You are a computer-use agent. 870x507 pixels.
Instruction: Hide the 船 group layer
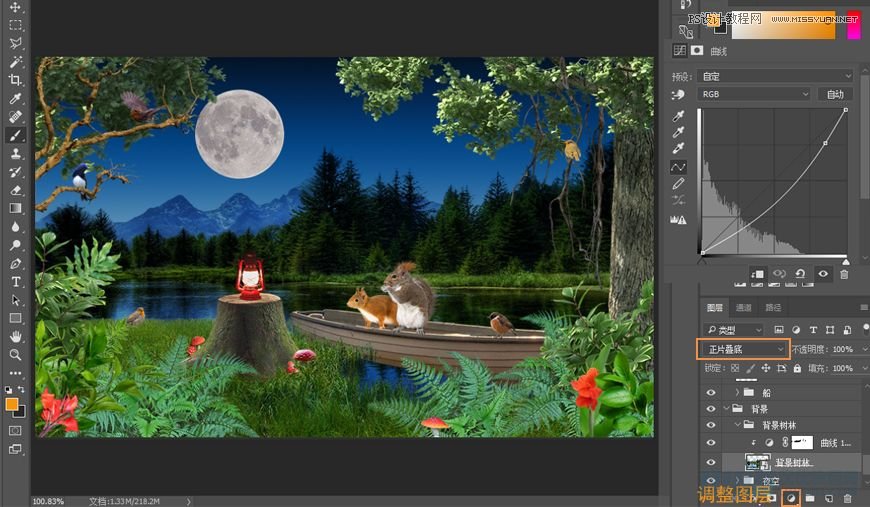coord(711,393)
